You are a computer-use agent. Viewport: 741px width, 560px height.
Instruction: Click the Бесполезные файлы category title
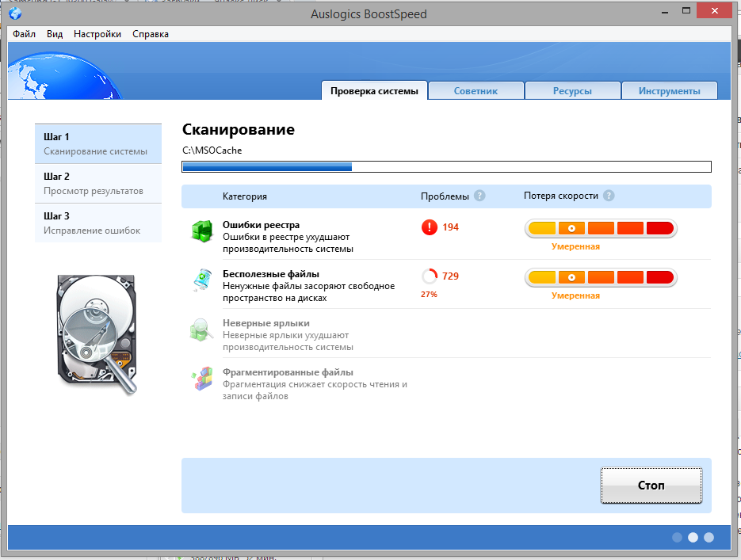(271, 274)
